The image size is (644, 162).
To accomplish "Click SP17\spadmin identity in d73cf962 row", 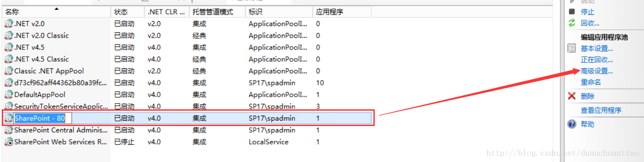I will click(272, 83).
